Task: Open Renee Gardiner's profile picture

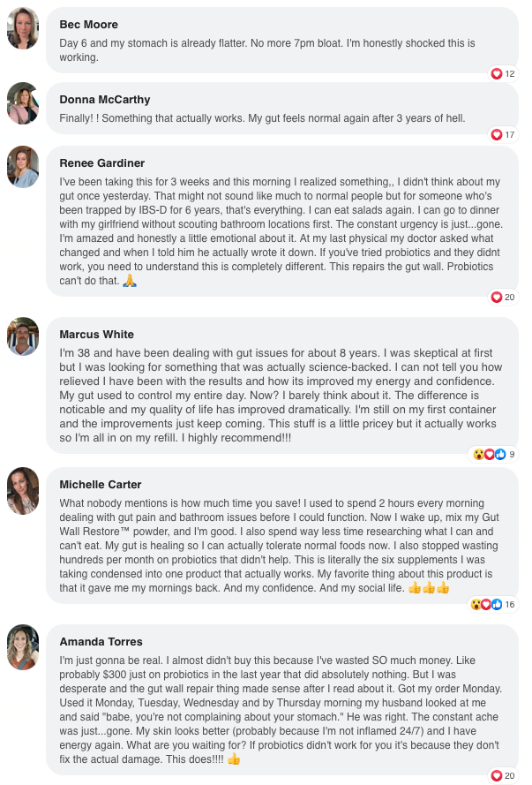Action: (23, 168)
